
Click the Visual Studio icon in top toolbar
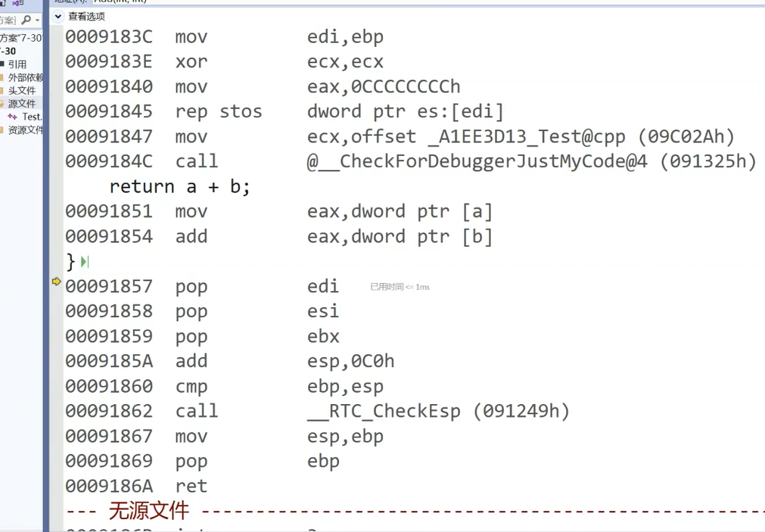click(x=17, y=2)
